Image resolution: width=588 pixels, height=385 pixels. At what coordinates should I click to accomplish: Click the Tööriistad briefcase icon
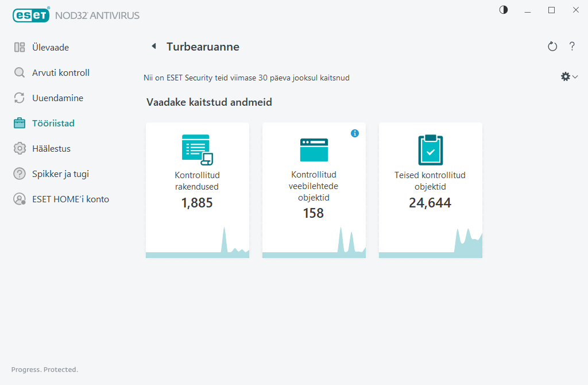20,123
